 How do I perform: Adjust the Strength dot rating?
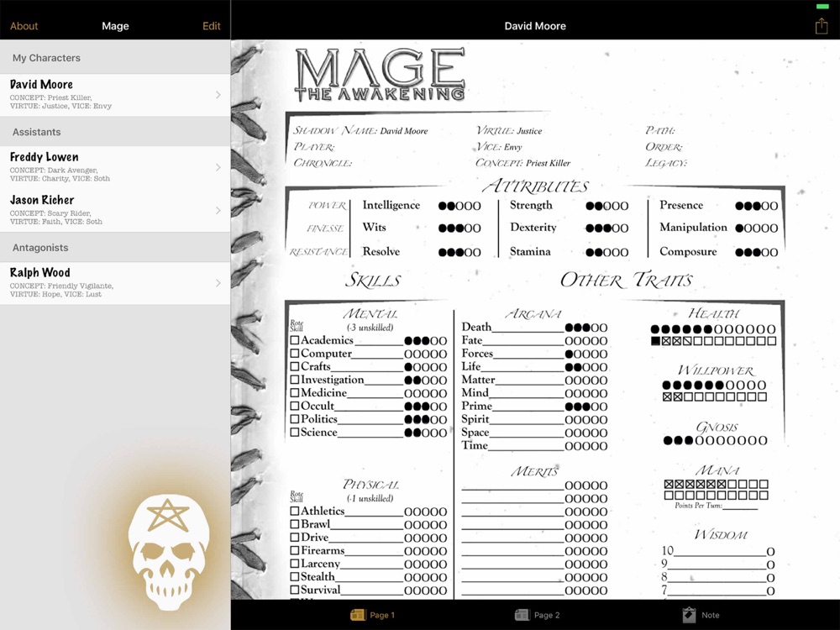(x=607, y=206)
